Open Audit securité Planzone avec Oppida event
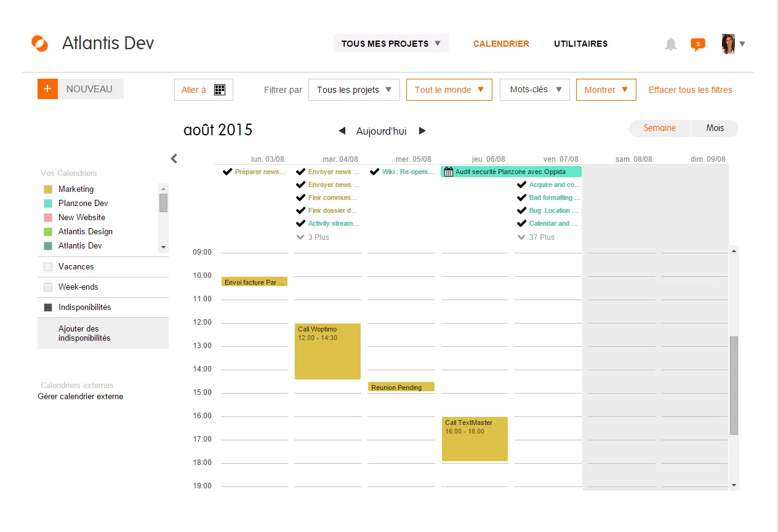778x532 pixels. point(511,172)
